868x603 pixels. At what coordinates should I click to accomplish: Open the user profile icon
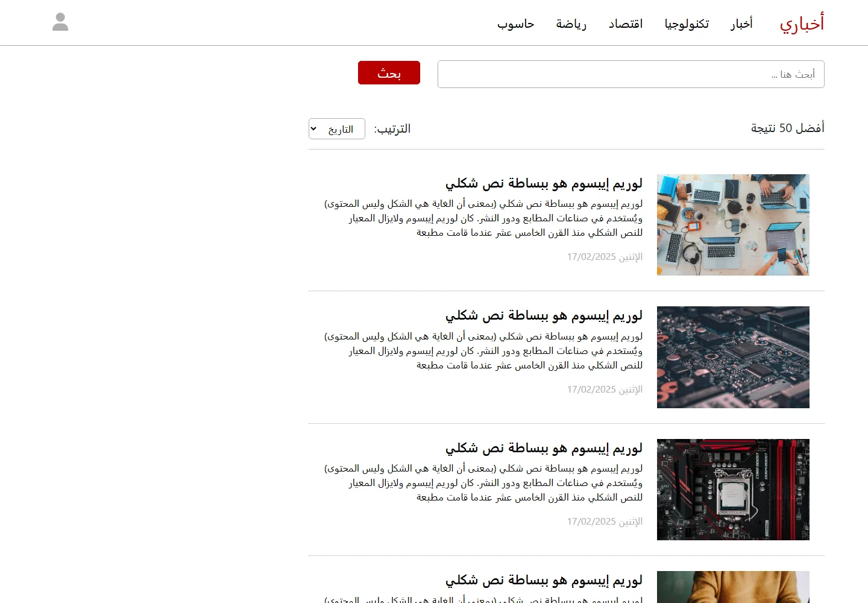pos(60,22)
